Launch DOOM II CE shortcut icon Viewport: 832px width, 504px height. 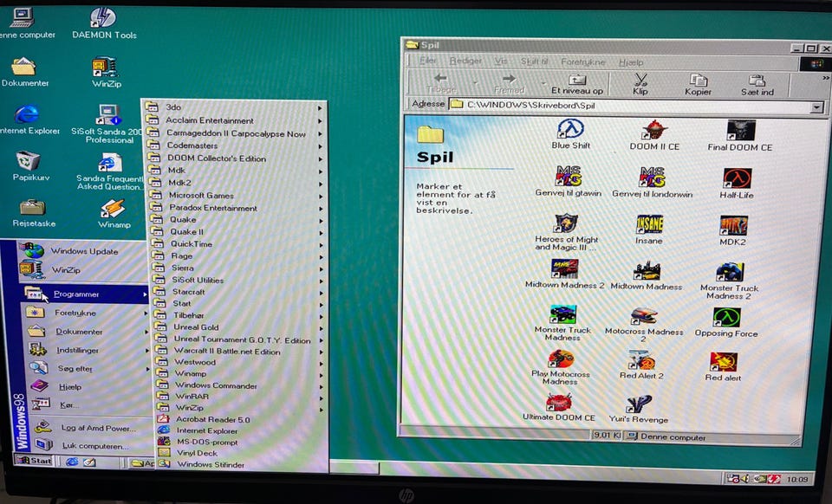pyautogui.click(x=654, y=134)
